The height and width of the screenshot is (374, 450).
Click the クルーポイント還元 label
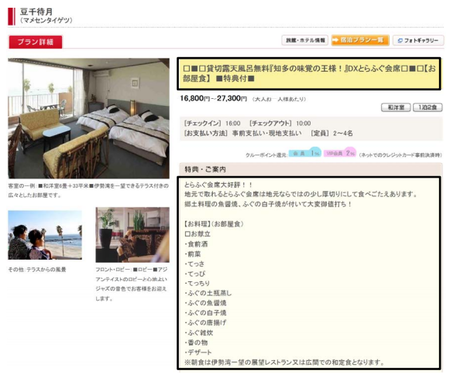tap(266, 155)
